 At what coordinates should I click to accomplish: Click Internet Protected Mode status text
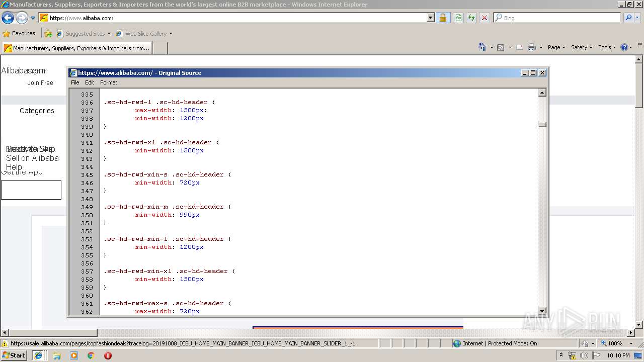click(500, 343)
